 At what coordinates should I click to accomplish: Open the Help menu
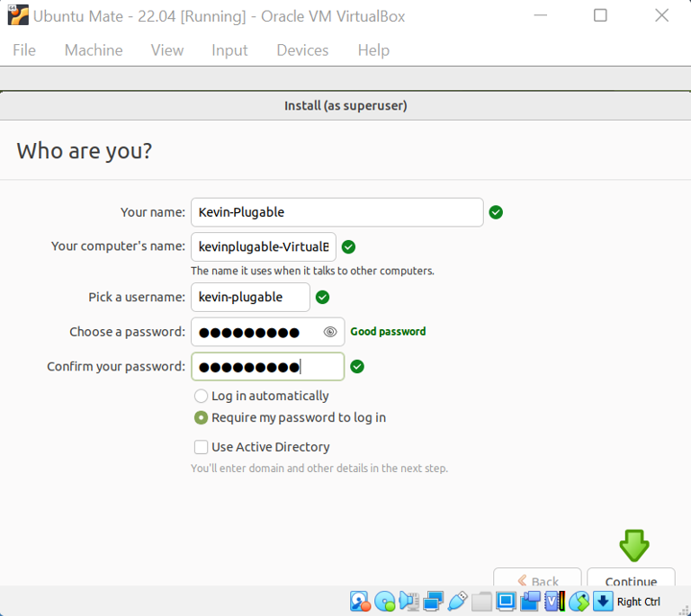point(373,50)
